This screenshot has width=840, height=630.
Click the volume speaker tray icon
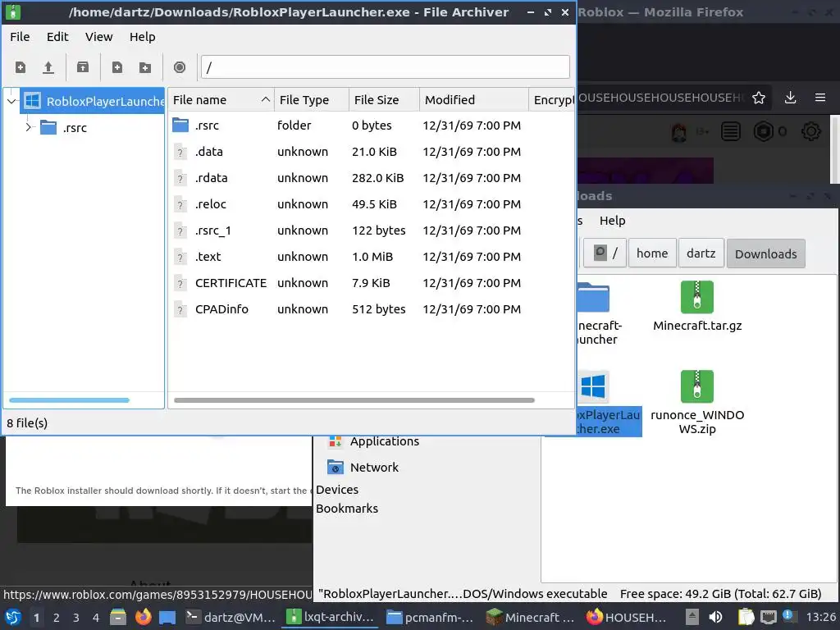click(x=715, y=617)
